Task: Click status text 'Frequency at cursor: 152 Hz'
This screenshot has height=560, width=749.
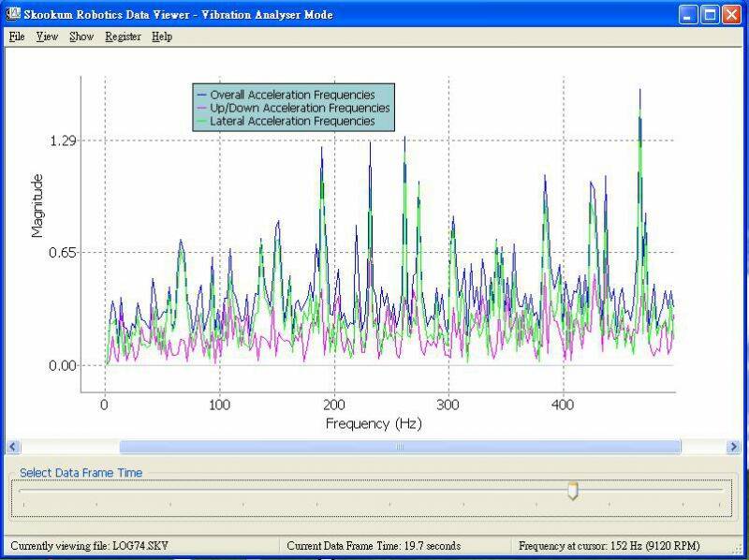Action: click(x=609, y=546)
